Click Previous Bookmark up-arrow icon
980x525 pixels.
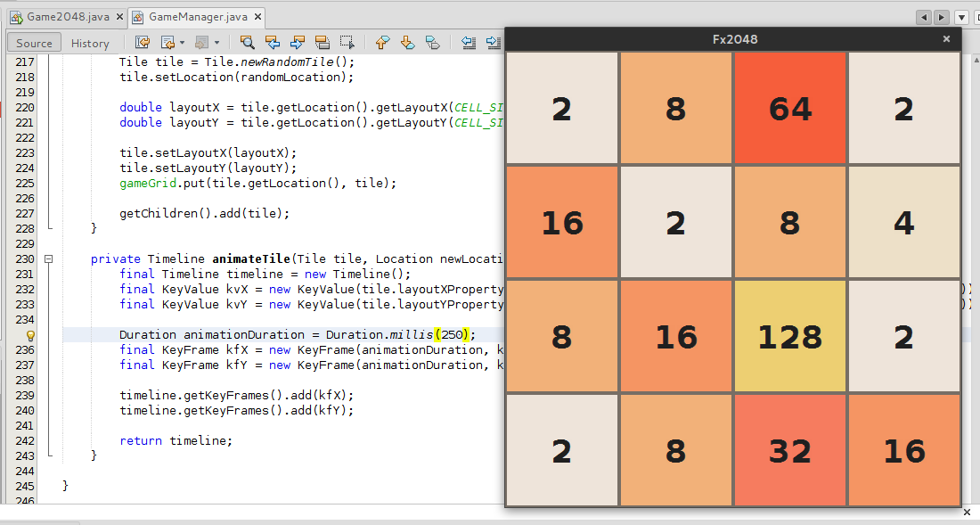pyautogui.click(x=382, y=43)
